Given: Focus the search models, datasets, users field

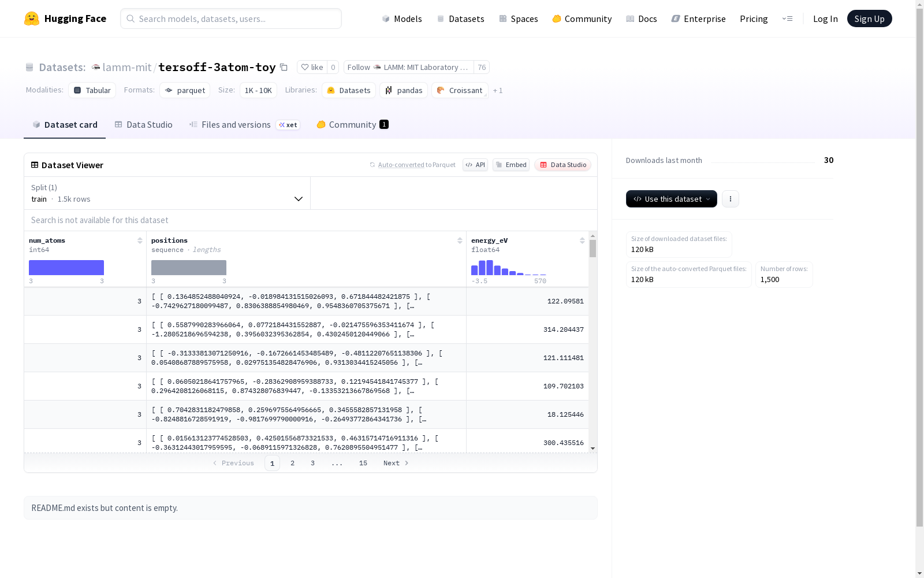Looking at the screenshot, I should point(231,18).
